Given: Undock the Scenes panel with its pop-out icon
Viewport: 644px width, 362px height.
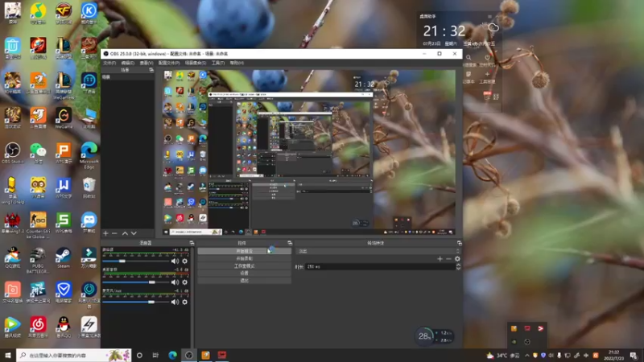Looking at the screenshot, I should click(x=151, y=70).
